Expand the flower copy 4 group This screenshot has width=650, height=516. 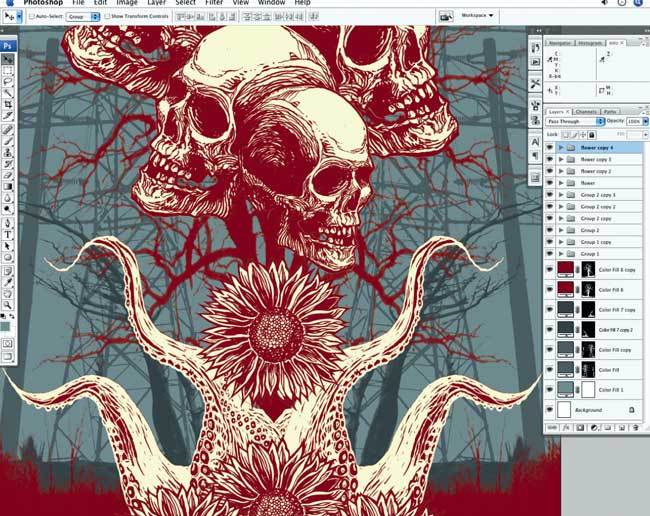coord(561,148)
